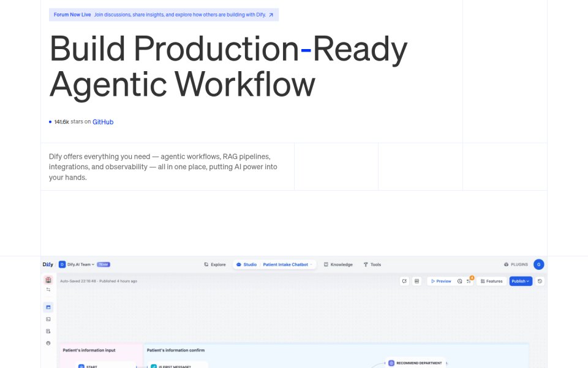Click the Patient Intake app icon in sidebar

(48, 280)
